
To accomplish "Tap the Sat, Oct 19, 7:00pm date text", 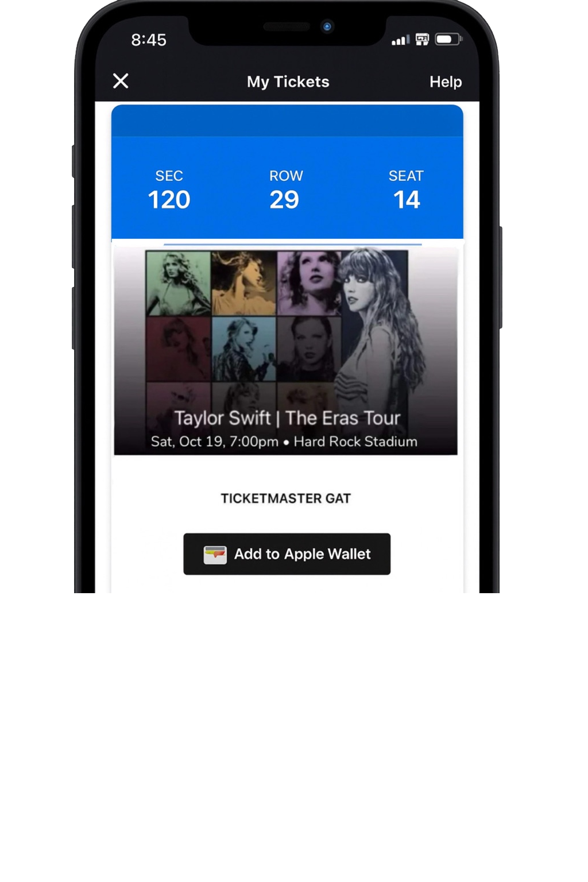I will tap(214, 442).
